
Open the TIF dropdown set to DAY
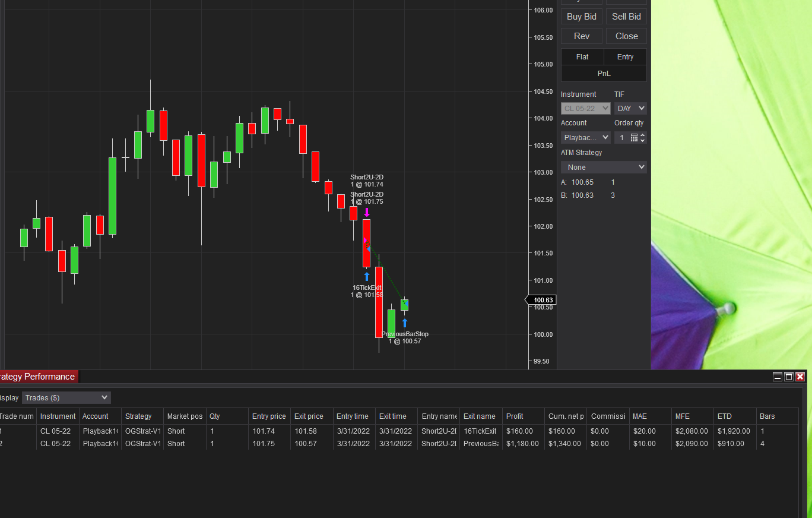[630, 109]
